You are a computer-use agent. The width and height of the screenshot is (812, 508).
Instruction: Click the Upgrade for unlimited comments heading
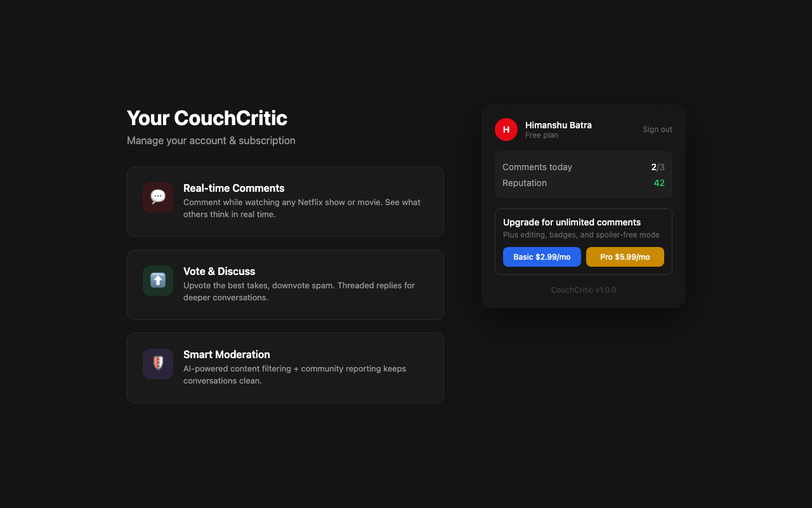572,222
